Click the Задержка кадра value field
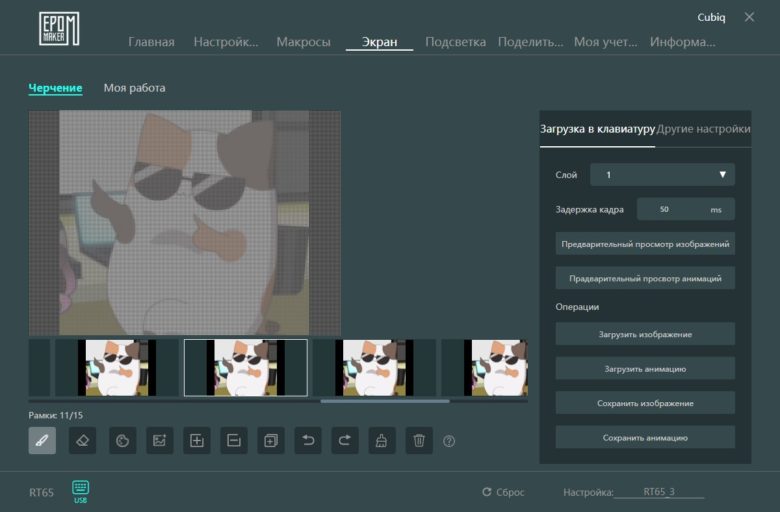Viewport: 780px width, 512px height. click(685, 209)
